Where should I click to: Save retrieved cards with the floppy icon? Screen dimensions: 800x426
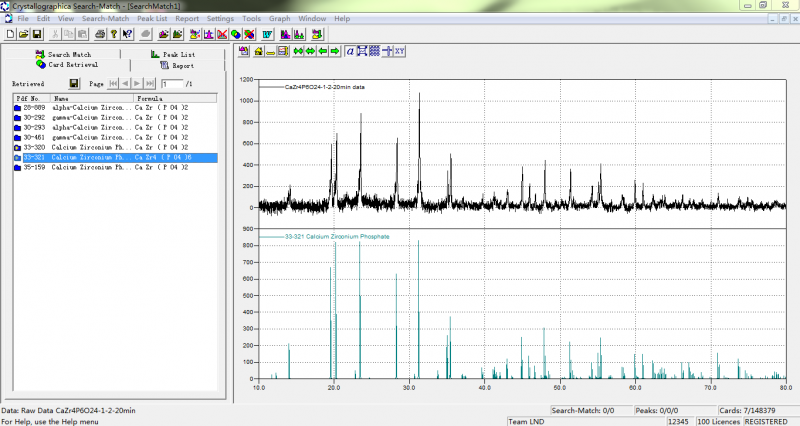point(74,84)
